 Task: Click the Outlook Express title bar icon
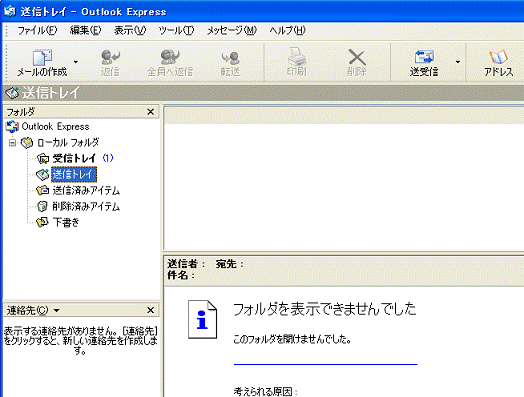pos(10,11)
